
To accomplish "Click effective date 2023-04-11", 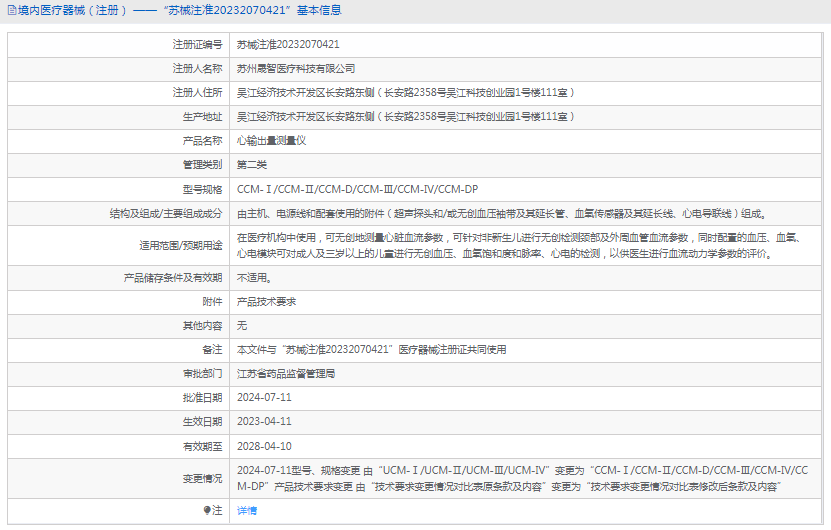I will [x=264, y=422].
